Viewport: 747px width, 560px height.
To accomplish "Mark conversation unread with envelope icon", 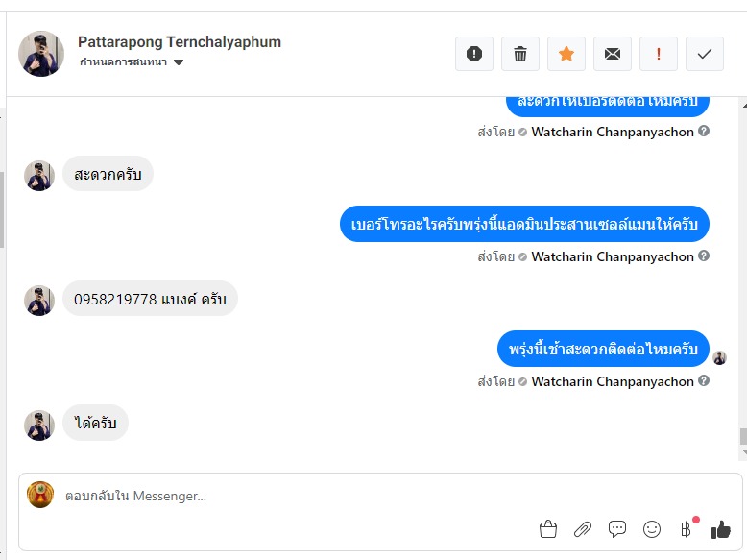I will (613, 54).
